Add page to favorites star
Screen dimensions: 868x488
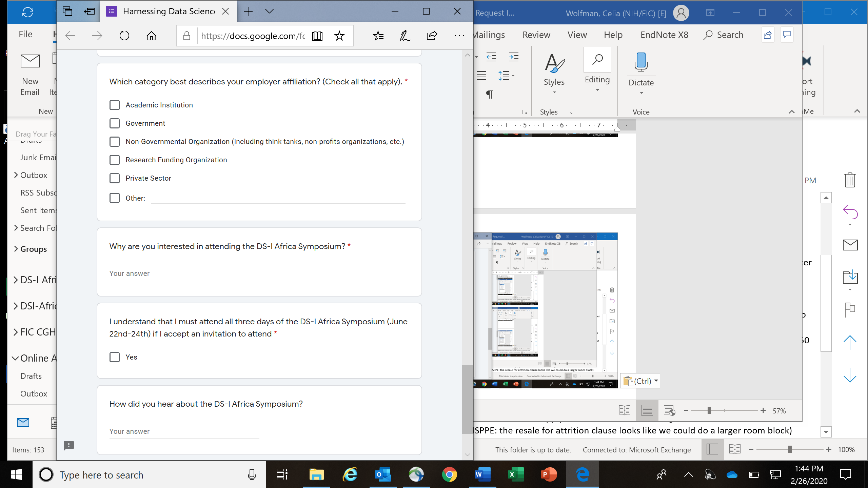click(x=339, y=36)
